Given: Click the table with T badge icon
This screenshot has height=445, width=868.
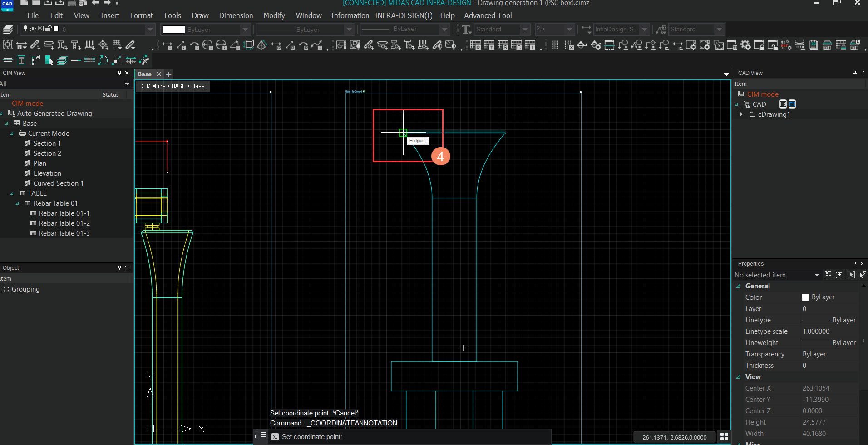Looking at the screenshot, I should (489, 45).
